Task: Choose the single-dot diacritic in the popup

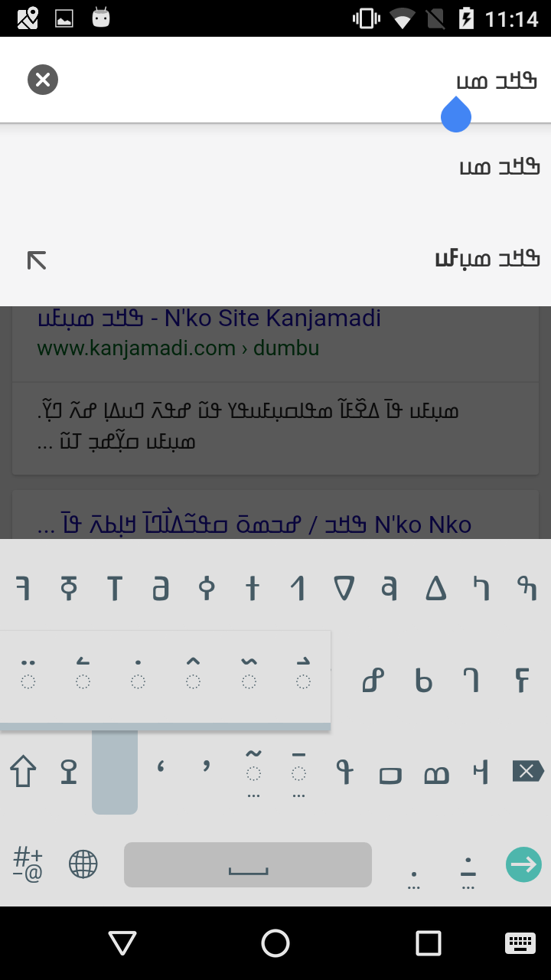Action: click(x=138, y=674)
